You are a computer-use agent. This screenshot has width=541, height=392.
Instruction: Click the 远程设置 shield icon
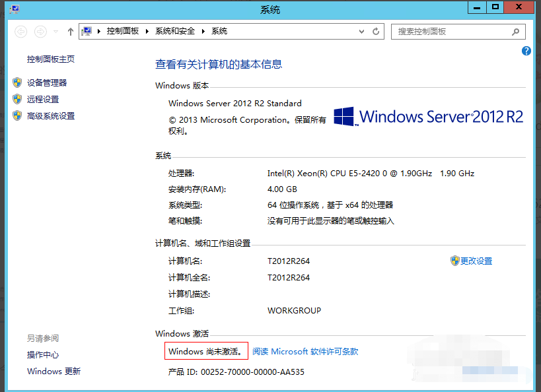pos(17,99)
